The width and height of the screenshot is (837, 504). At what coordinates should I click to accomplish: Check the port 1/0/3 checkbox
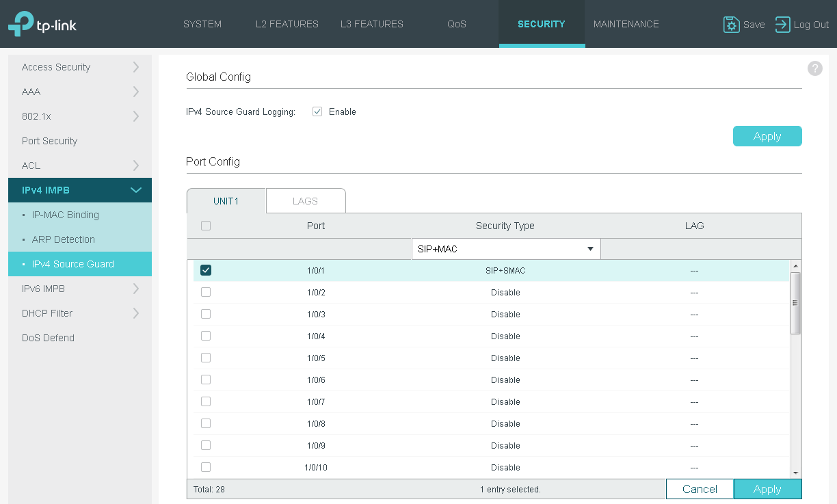tap(206, 314)
